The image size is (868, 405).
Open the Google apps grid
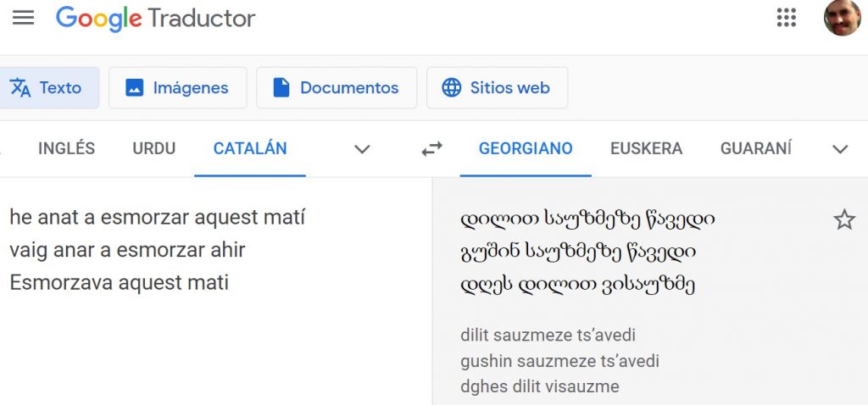(x=786, y=18)
